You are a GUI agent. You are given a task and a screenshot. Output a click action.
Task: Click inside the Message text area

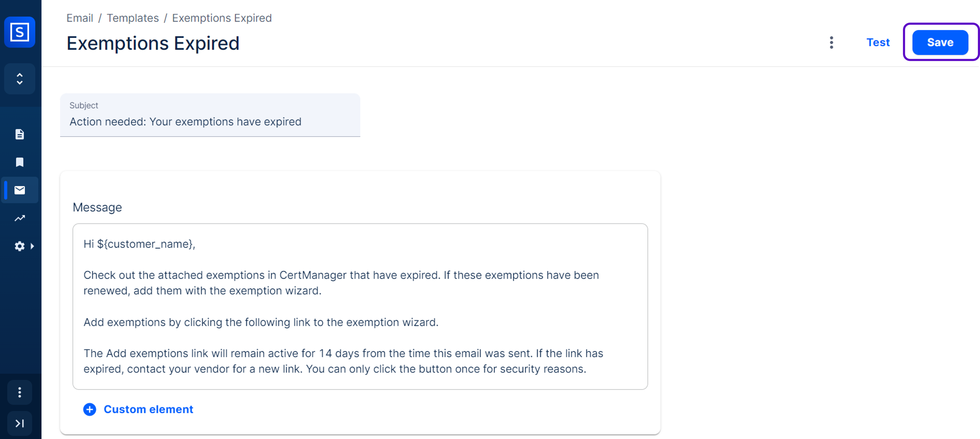(360, 306)
